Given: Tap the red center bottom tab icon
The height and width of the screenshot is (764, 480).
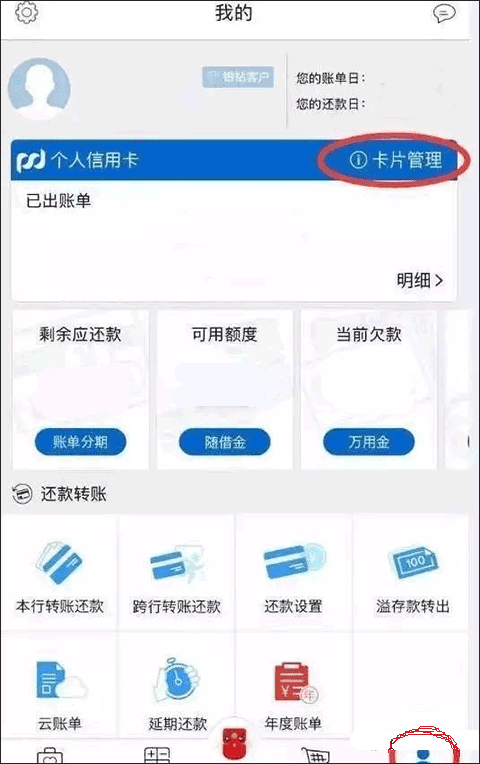Looking at the screenshot, I should tap(235, 743).
